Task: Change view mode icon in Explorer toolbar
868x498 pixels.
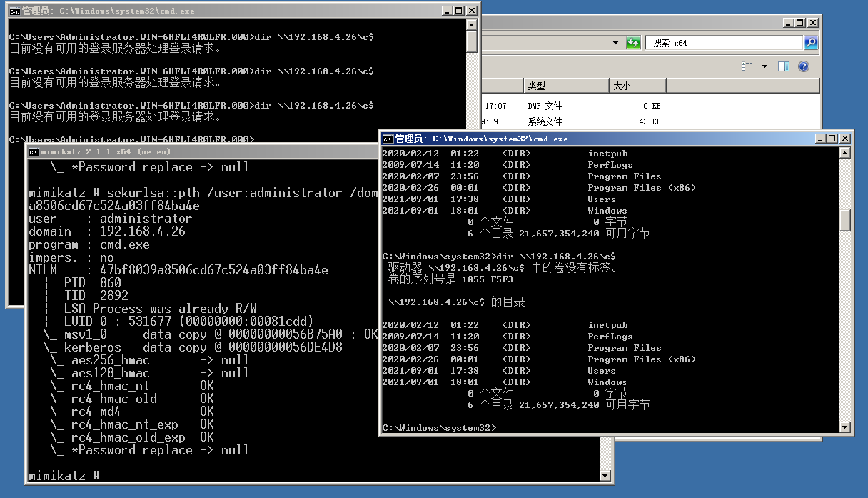Action: 747,66
